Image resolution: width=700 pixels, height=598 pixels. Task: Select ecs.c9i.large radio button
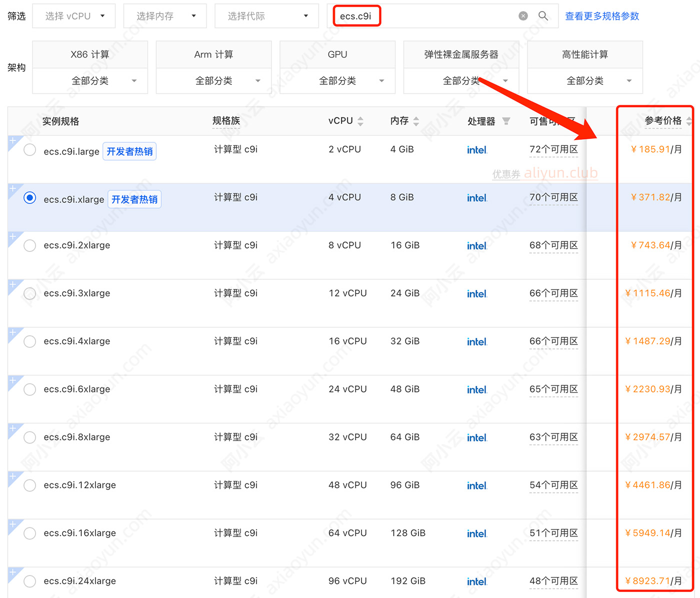coord(30,149)
